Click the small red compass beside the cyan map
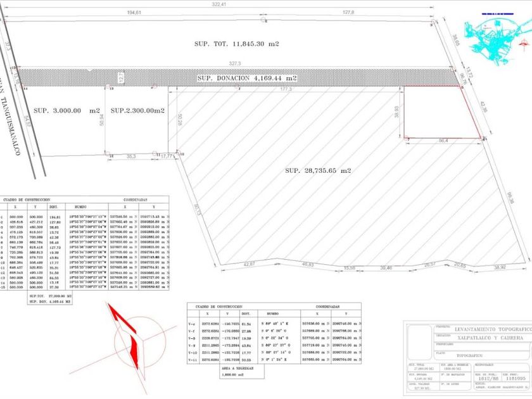Viewport: 532px width, 399px height. pyautogui.click(x=524, y=44)
